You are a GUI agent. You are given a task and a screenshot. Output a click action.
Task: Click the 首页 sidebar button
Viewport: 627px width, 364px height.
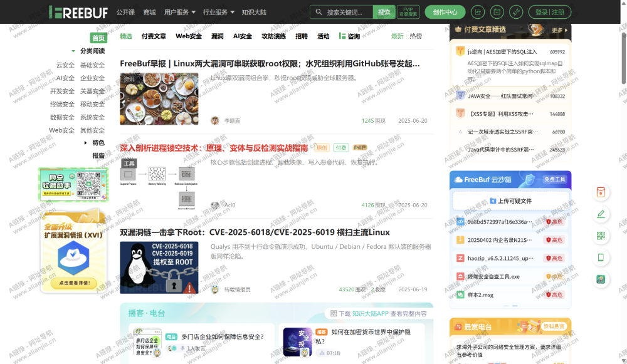pos(98,38)
